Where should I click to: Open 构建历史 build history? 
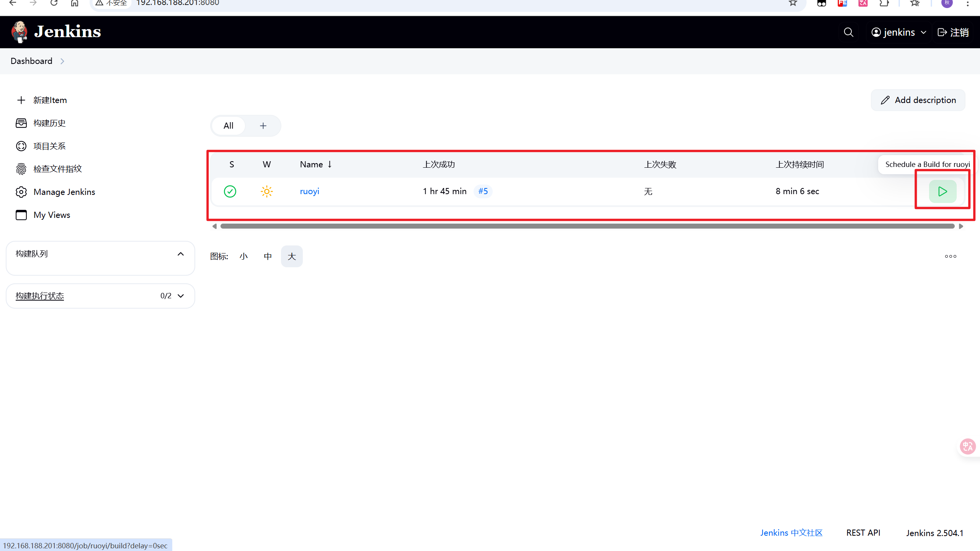pos(49,123)
